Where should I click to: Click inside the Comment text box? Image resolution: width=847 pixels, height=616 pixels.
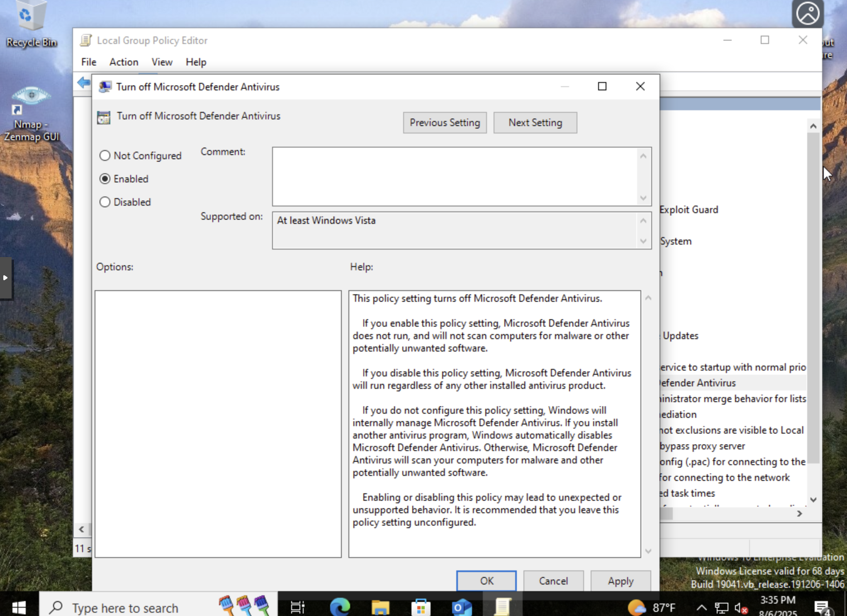455,177
